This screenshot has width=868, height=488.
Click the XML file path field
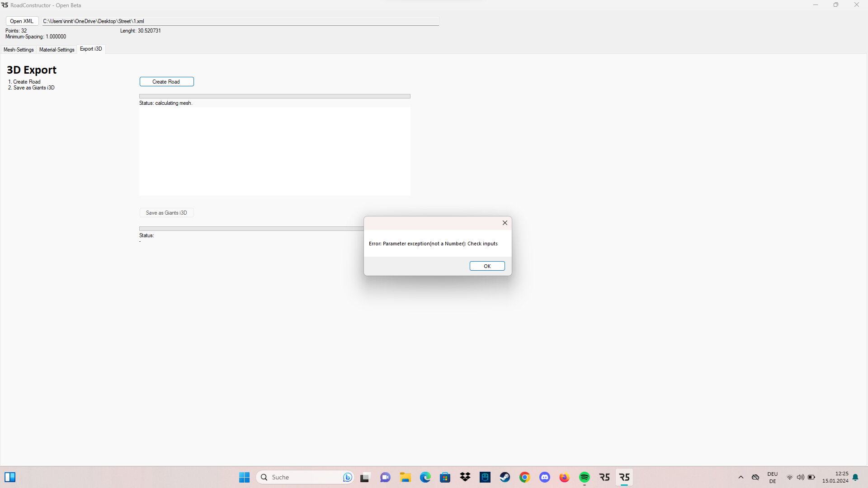coord(240,21)
